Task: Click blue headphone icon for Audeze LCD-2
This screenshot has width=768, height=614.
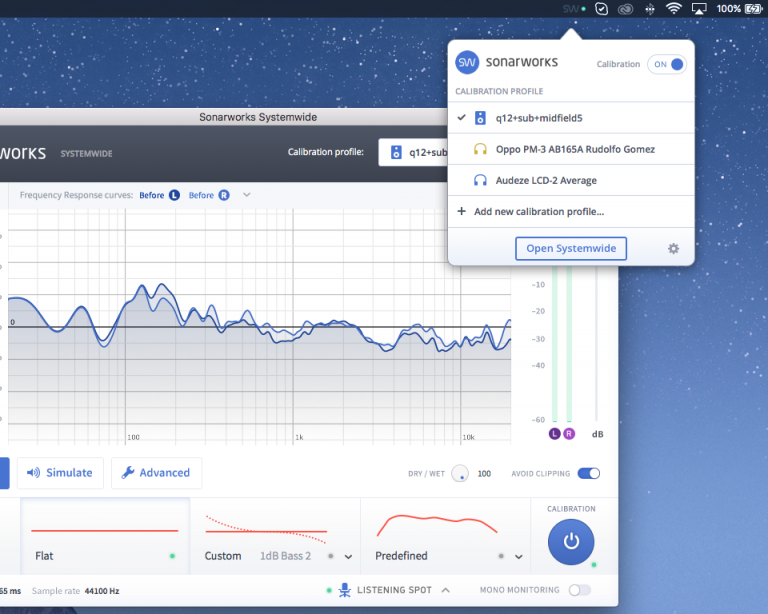Action: tap(480, 180)
